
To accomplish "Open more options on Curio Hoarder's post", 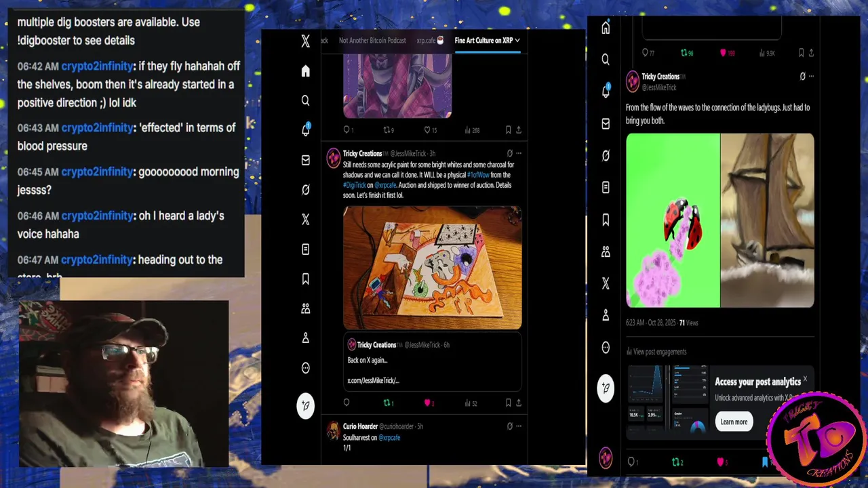I will (519, 426).
